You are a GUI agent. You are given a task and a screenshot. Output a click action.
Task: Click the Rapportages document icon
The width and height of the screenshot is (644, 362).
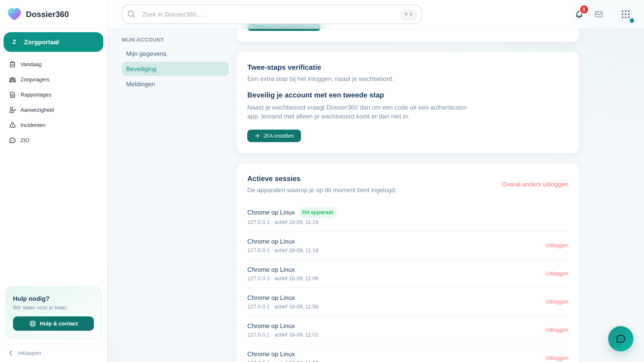[13, 95]
